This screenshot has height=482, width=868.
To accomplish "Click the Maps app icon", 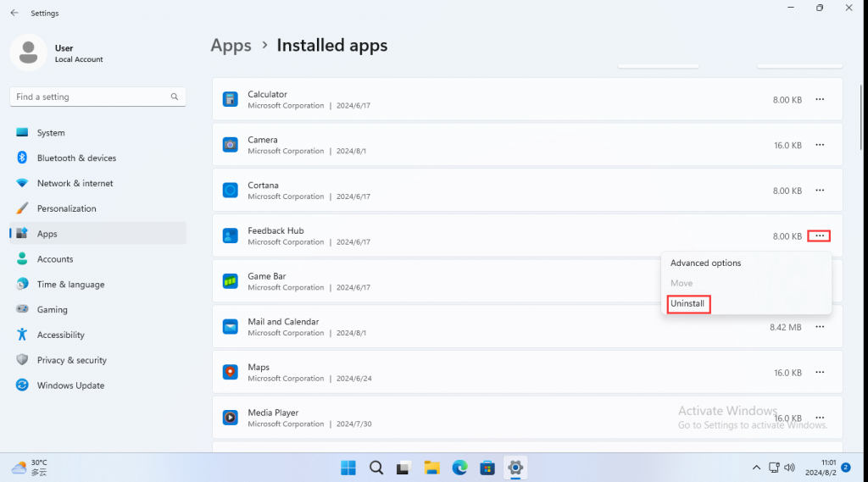I will (231, 373).
